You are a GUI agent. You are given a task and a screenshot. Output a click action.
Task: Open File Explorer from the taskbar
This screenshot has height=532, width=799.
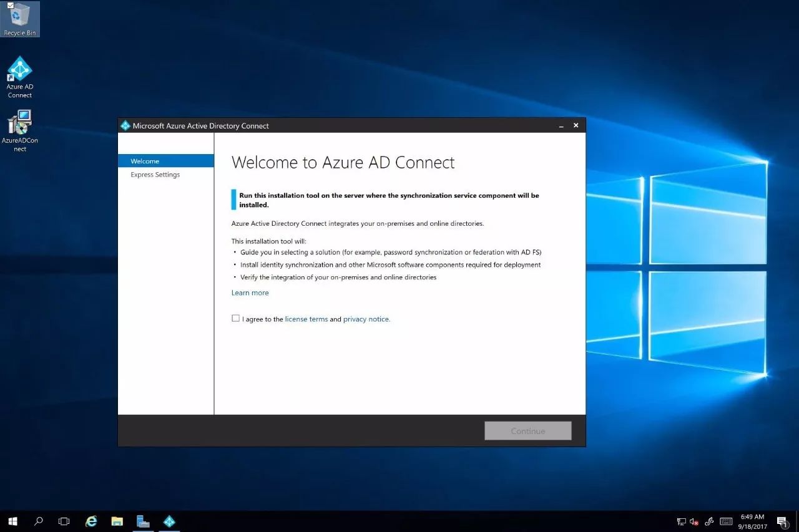click(x=117, y=521)
